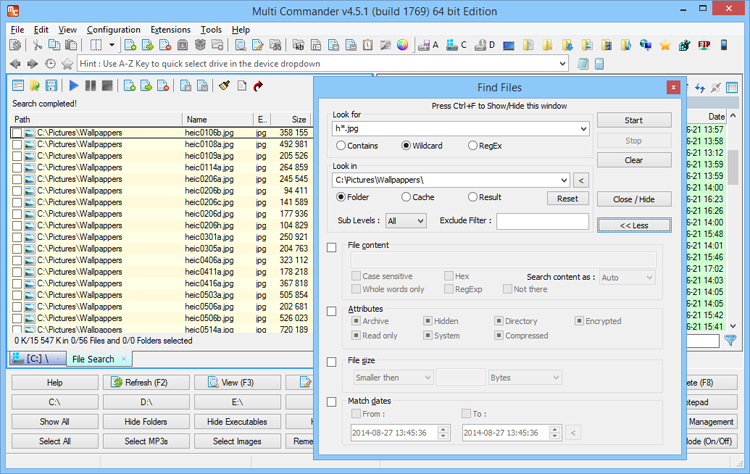
Task: Open the Sub Levels dropdown
Action: [x=406, y=221]
